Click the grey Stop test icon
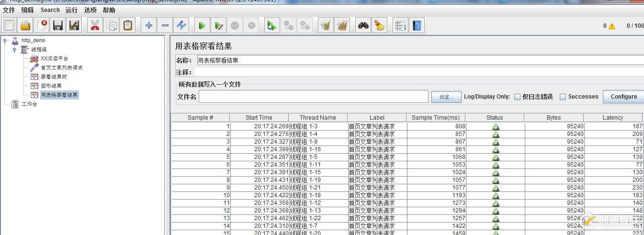644x235 pixels. point(235,25)
